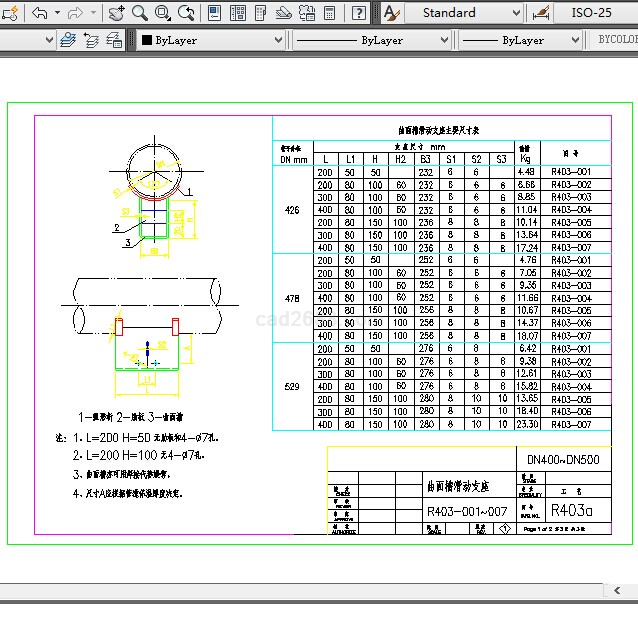Viewport: 638px width, 638px height.
Task: Open the Tool Palettes window
Action: [x=261, y=13]
